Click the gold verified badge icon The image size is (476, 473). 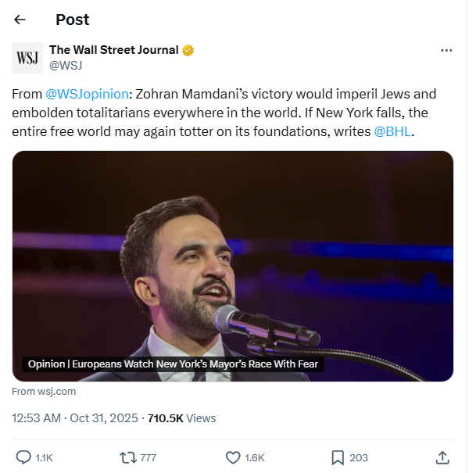188,51
